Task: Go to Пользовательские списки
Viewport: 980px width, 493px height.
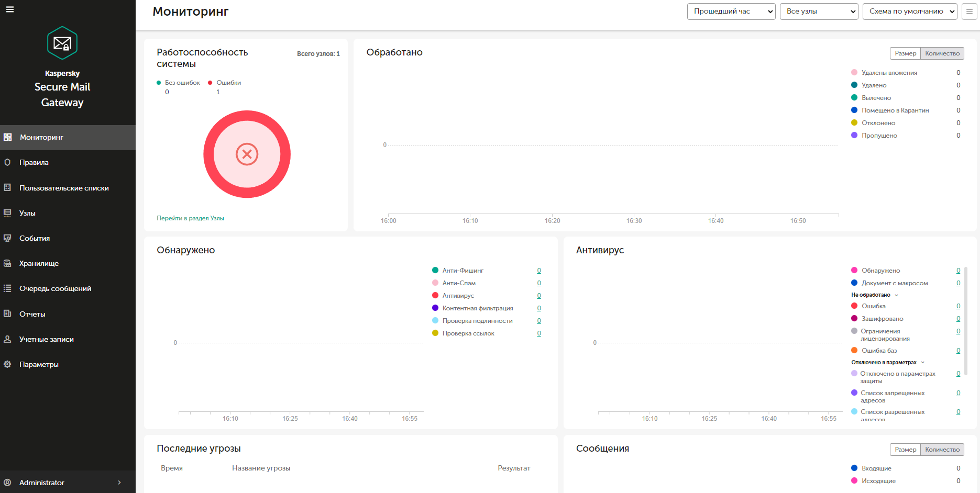Action: coord(68,188)
